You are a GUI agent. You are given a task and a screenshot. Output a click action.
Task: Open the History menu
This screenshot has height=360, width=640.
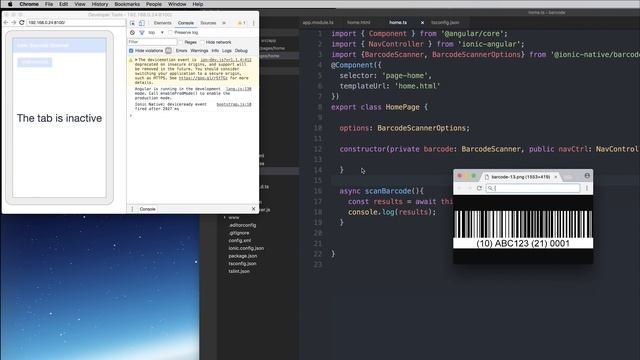pyautogui.click(x=100, y=4)
